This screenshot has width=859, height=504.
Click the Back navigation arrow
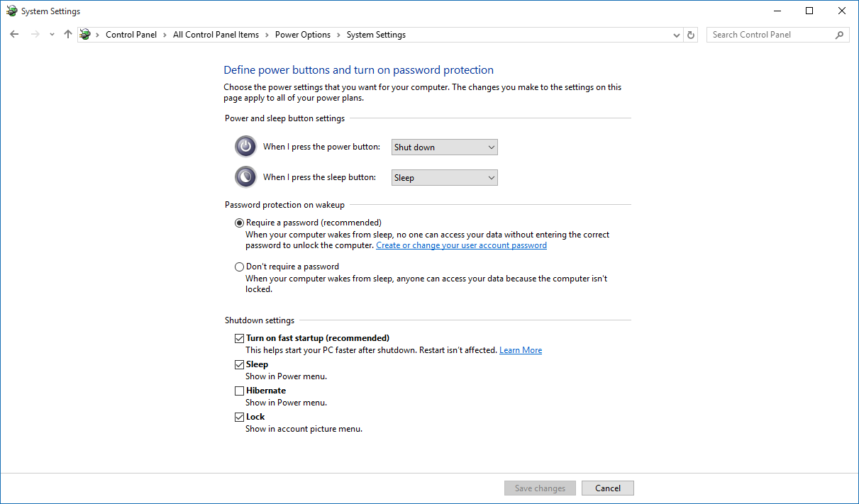tap(14, 34)
